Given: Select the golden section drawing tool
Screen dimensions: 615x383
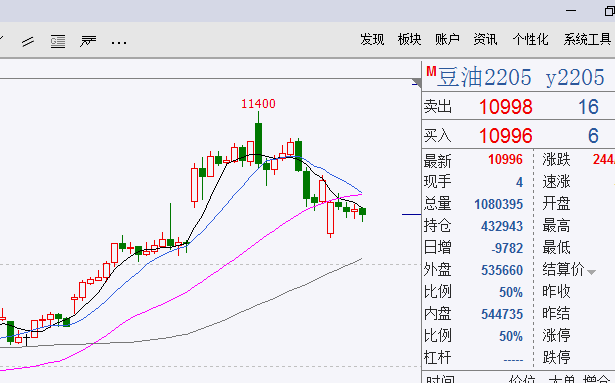Looking at the screenshot, I should click(58, 41).
